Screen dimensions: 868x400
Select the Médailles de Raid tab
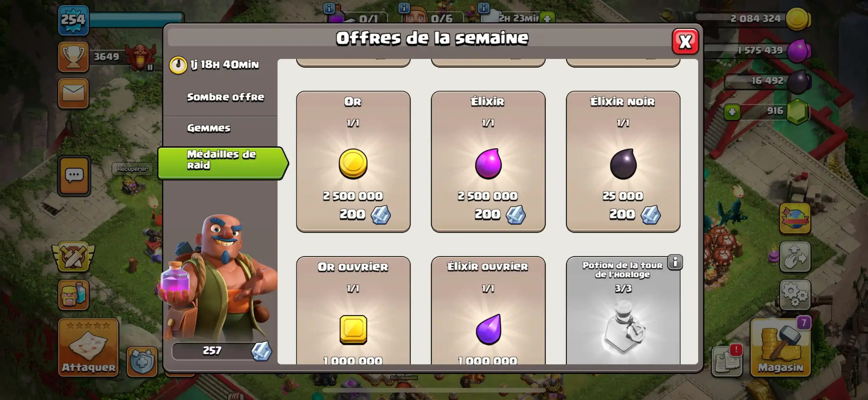coord(222,163)
